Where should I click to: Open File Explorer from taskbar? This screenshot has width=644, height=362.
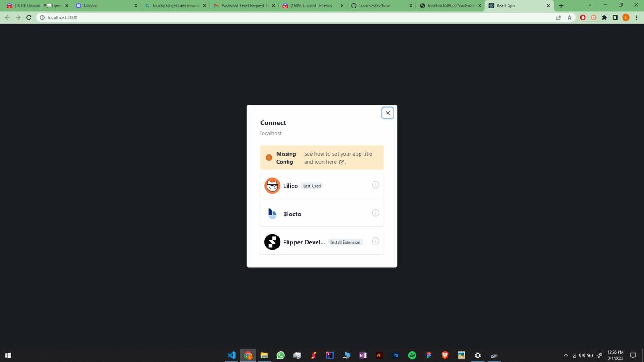[264, 355]
